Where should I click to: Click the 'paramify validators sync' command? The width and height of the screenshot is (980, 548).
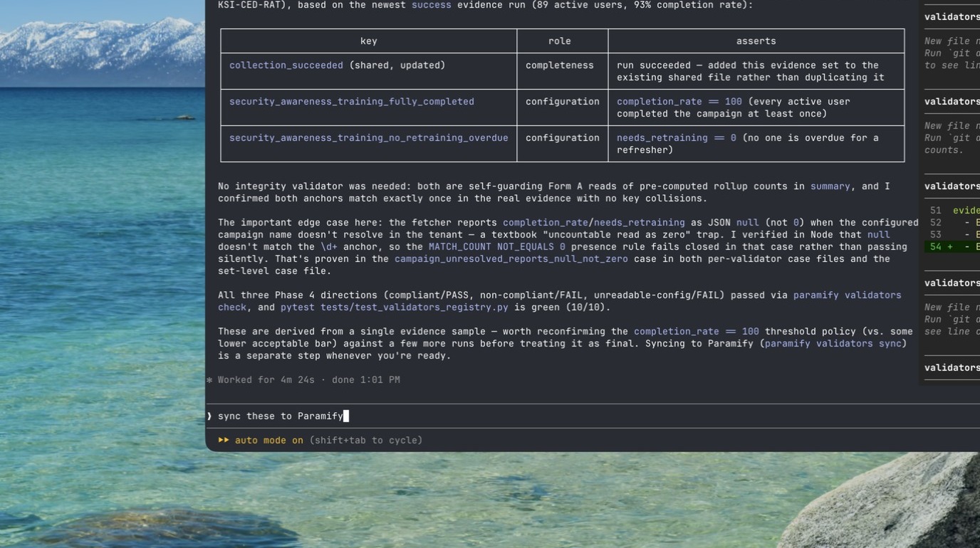[833, 344]
